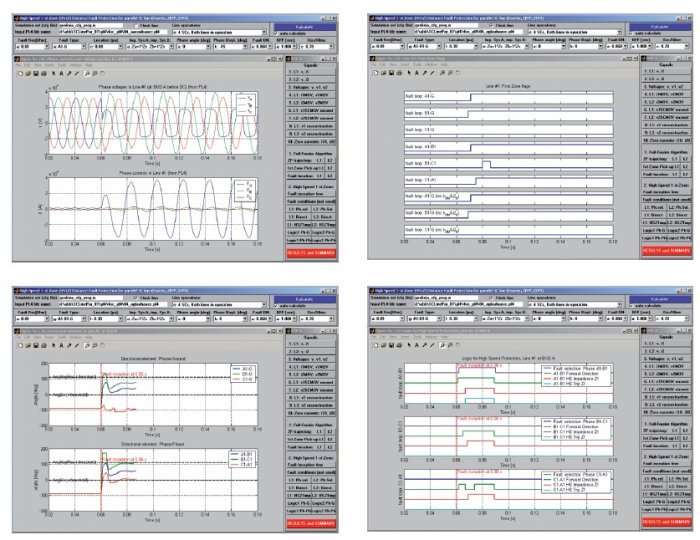
Task: Open Tools menu in First Zone flags figure
Action: tap(417, 65)
